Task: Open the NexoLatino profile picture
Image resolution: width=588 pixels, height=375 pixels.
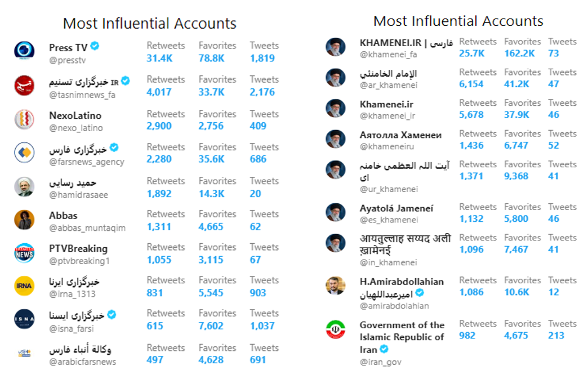Action: [24, 119]
